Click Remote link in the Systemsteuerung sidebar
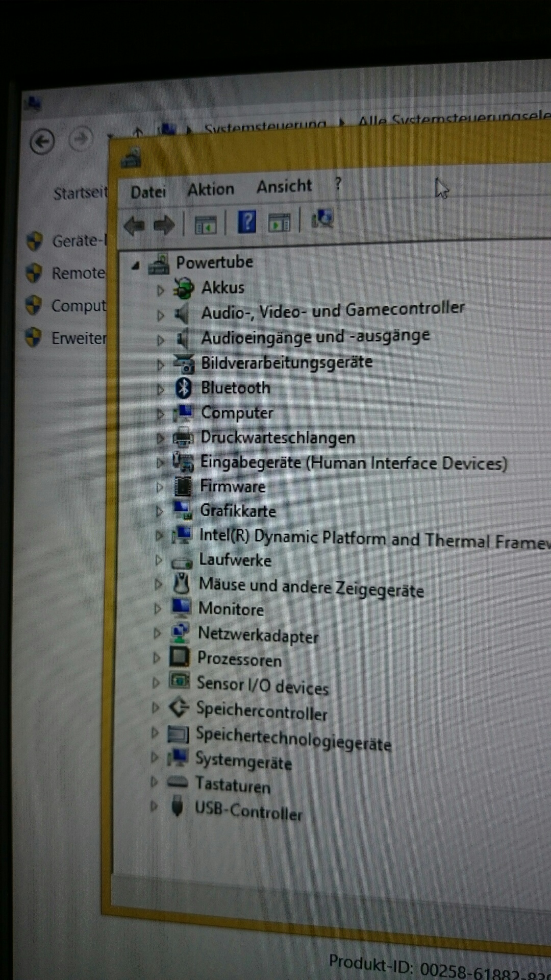The height and width of the screenshot is (980, 551). [79, 273]
